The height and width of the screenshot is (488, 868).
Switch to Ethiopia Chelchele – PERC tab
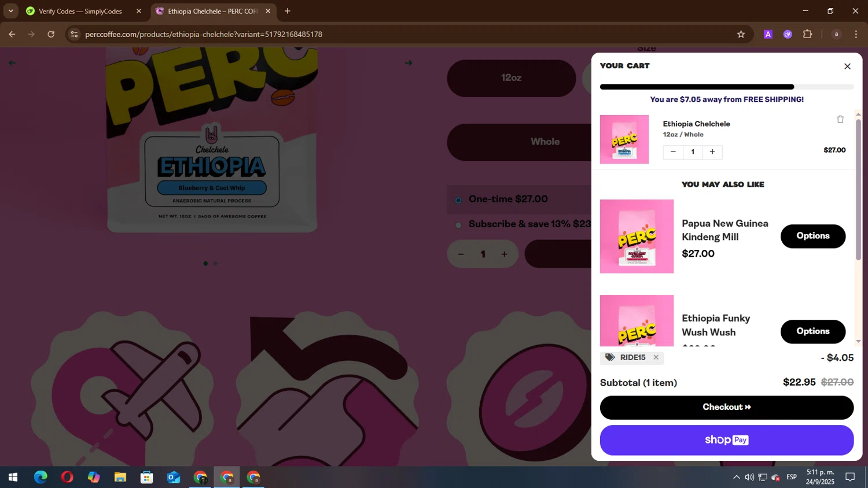click(212, 11)
